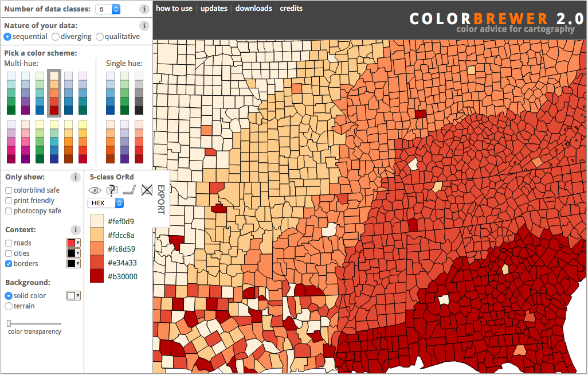Click the hex code text #b30000

pos(123,276)
